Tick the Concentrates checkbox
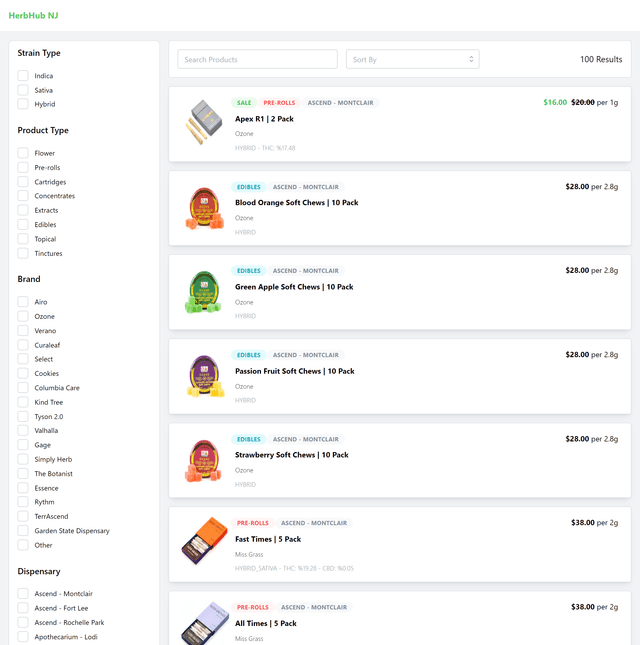This screenshot has height=645, width=640. click(x=23, y=196)
